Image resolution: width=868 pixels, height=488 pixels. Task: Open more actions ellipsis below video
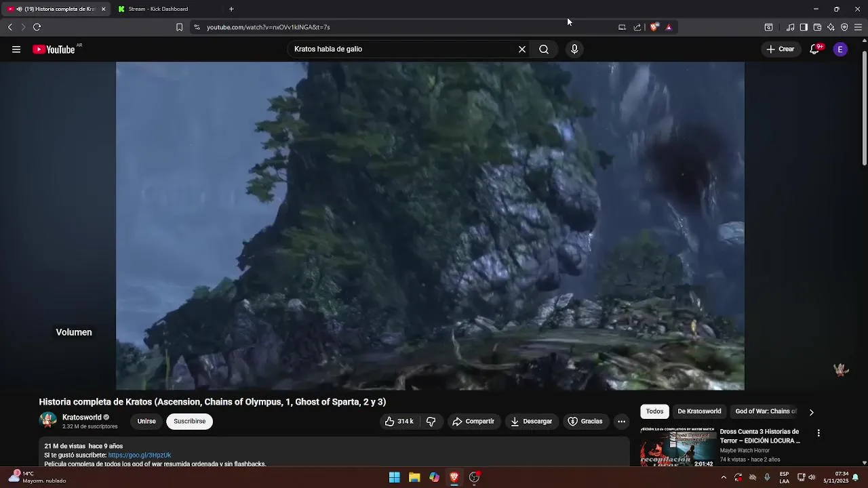click(621, 422)
